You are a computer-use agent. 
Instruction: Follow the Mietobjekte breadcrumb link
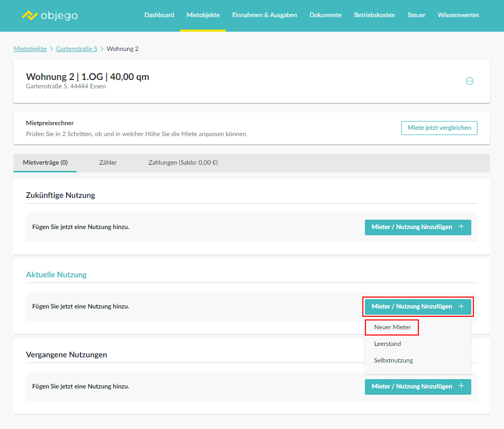click(x=30, y=48)
